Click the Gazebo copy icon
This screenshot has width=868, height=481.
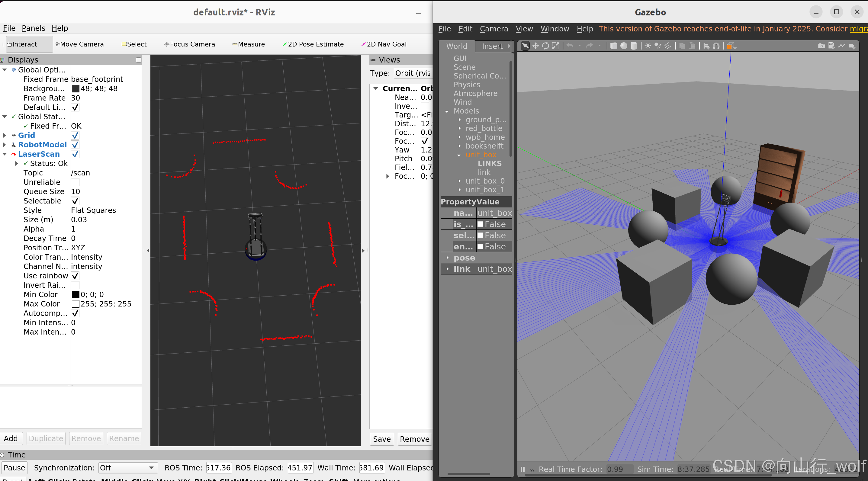682,46
